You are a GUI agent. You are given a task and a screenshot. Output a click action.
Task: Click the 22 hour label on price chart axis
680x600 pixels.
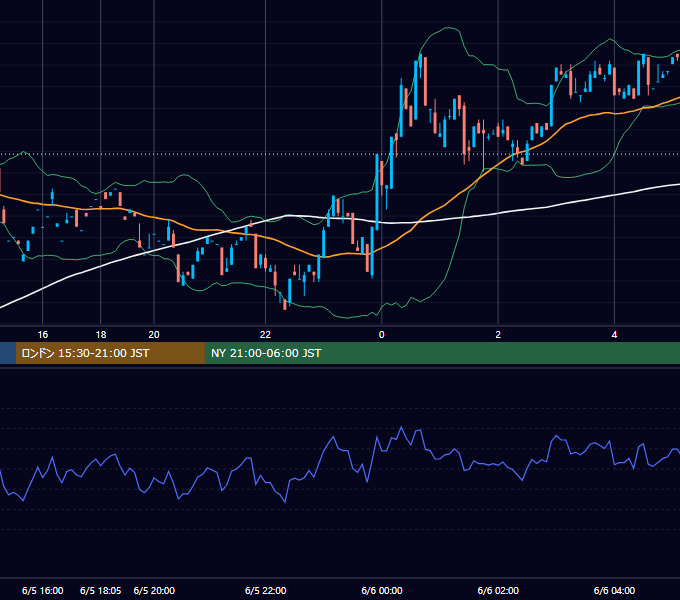pyautogui.click(x=265, y=335)
